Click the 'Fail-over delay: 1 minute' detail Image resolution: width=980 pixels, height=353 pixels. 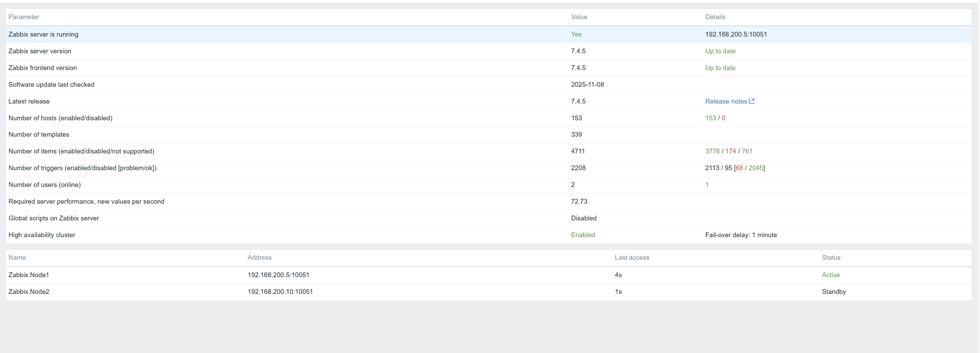tap(741, 235)
